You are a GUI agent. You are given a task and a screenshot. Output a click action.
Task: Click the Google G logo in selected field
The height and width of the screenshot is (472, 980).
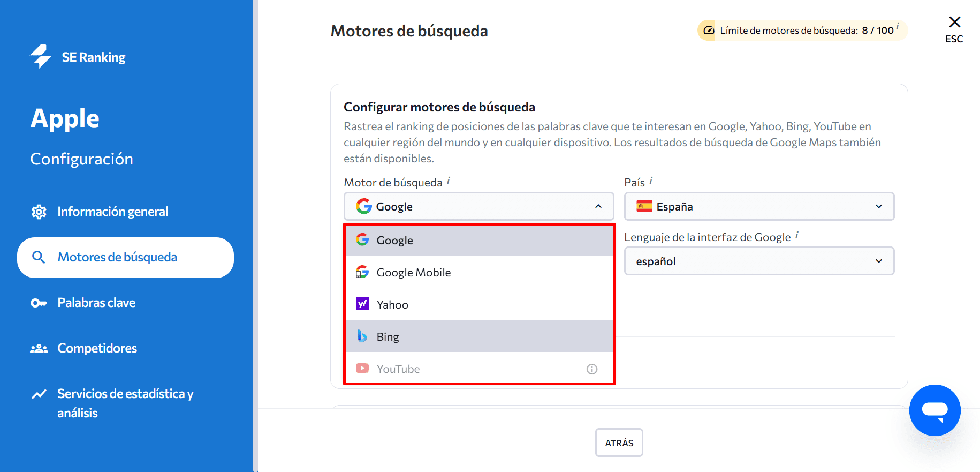(x=364, y=207)
